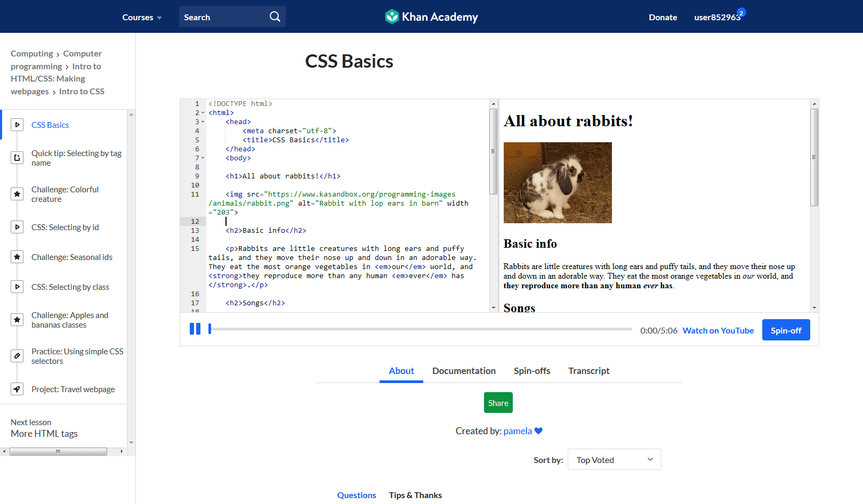This screenshot has height=504, width=863.
Task: Click the rocket icon for Project: Travel webpage
Action: [17, 389]
